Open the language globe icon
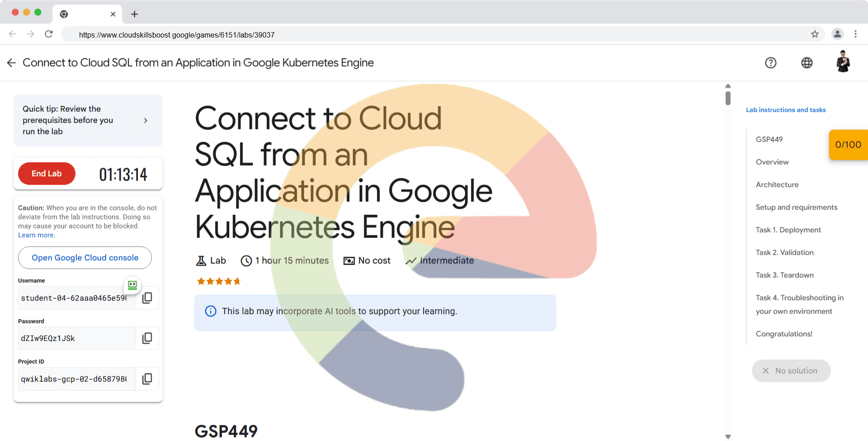The image size is (868, 441). click(807, 63)
